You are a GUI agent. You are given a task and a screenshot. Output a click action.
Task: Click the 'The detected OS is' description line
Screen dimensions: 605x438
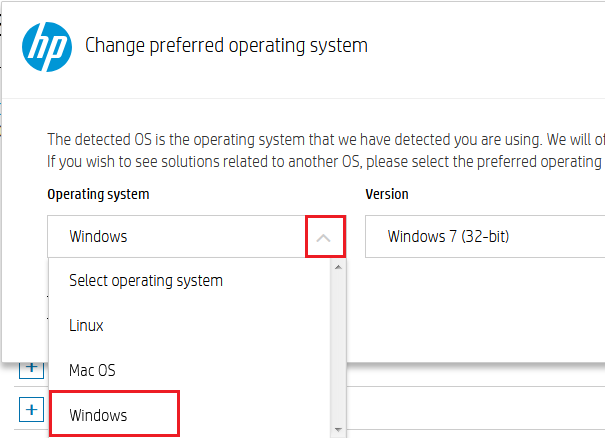[x=320, y=139]
